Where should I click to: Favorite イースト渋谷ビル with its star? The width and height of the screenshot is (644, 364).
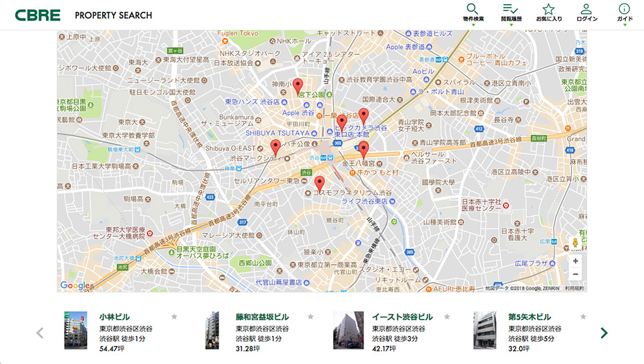(x=447, y=317)
